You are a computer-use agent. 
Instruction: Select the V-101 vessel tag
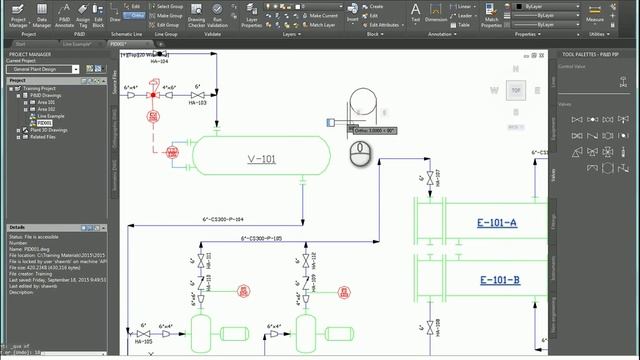[262, 159]
